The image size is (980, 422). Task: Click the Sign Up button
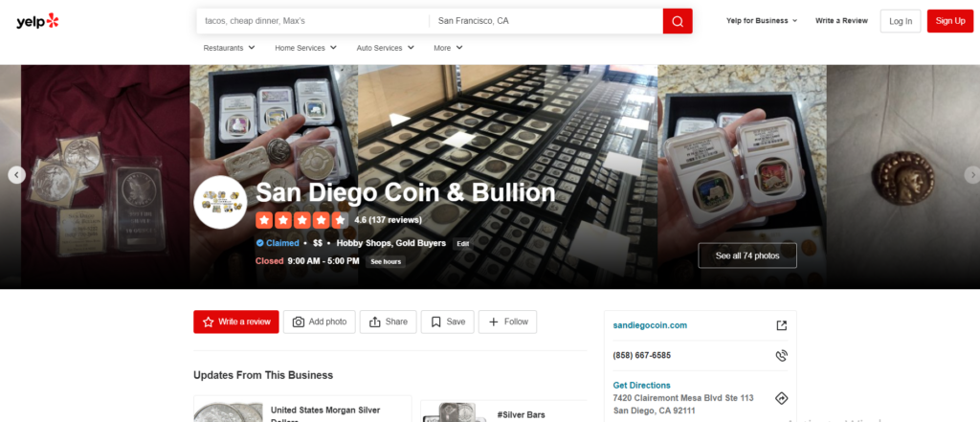point(950,21)
